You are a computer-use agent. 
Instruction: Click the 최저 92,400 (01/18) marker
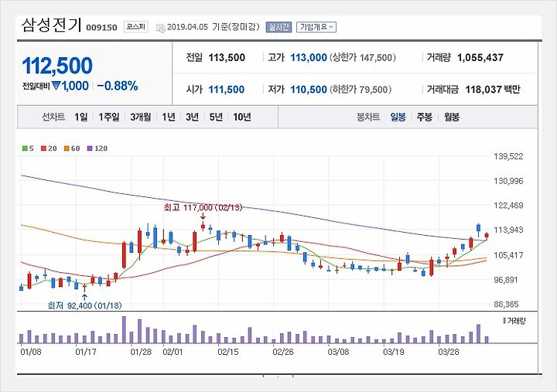point(84,305)
